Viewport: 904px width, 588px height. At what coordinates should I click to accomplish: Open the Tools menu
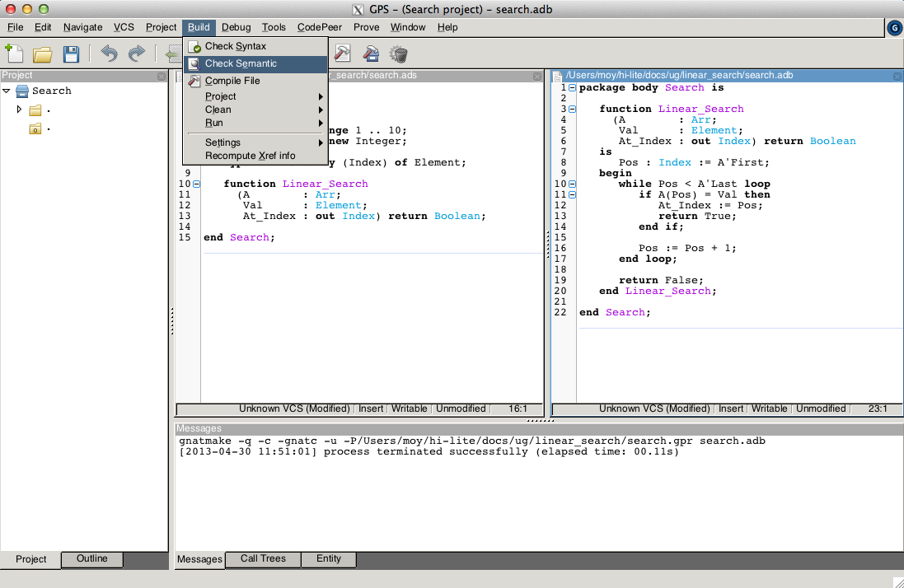pyautogui.click(x=274, y=27)
